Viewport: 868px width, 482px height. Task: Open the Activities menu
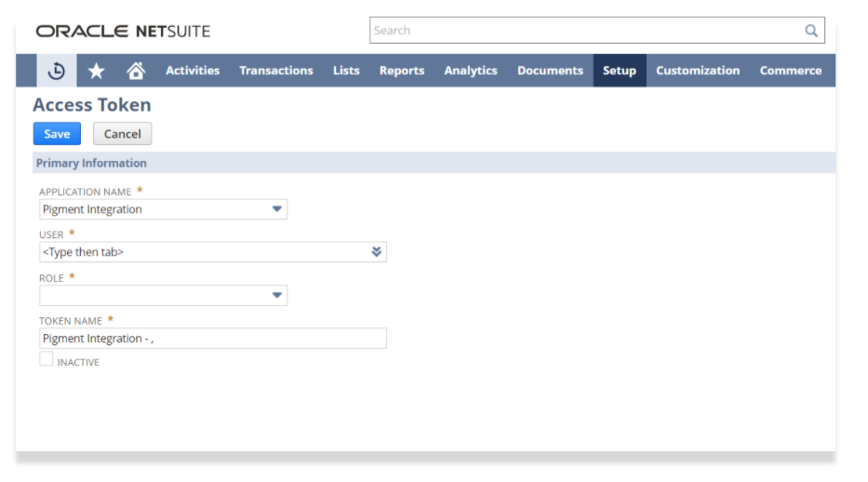coord(193,71)
